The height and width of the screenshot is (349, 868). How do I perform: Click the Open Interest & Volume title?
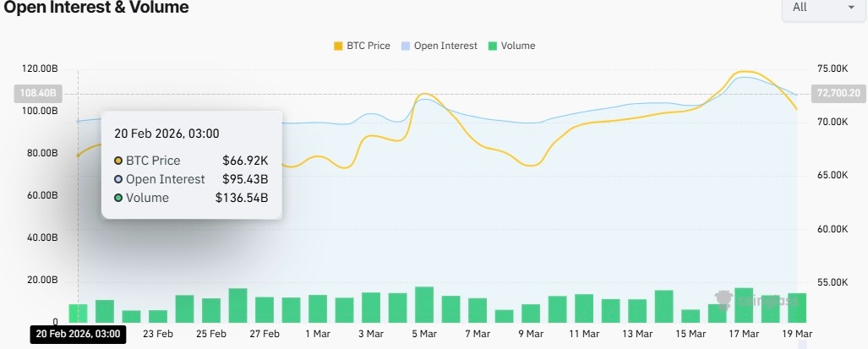tap(96, 8)
